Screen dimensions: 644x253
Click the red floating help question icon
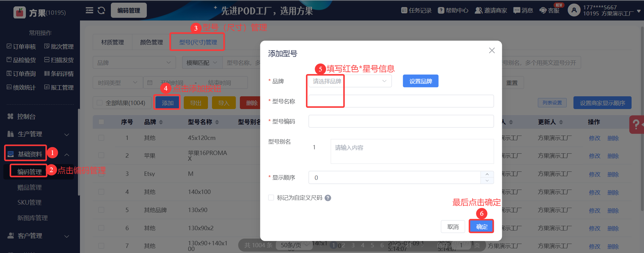636,124
